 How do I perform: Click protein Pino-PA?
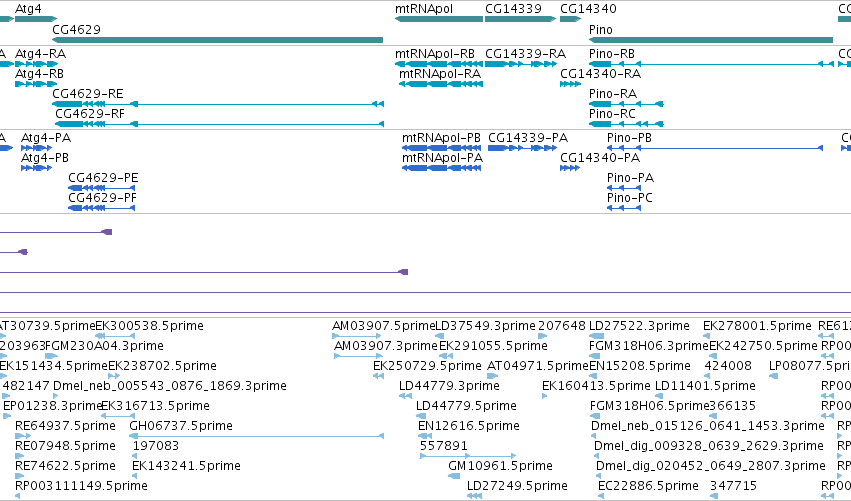(630, 178)
